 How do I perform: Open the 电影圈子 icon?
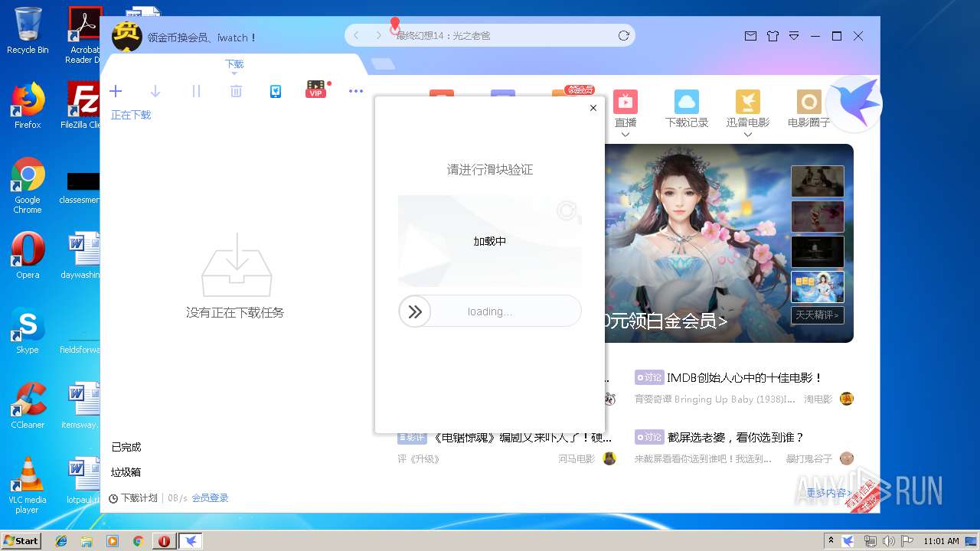pyautogui.click(x=809, y=102)
